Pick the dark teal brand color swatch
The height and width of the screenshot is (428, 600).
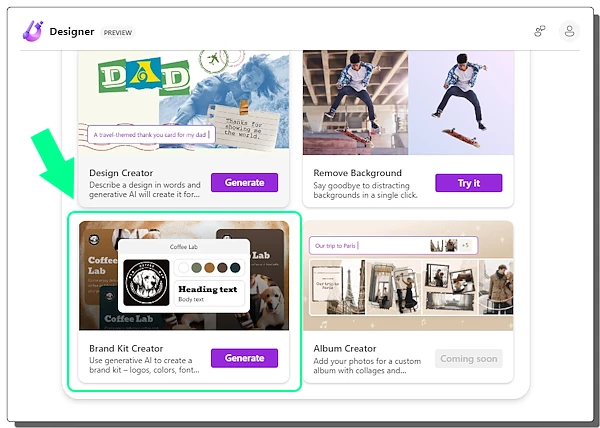point(235,267)
